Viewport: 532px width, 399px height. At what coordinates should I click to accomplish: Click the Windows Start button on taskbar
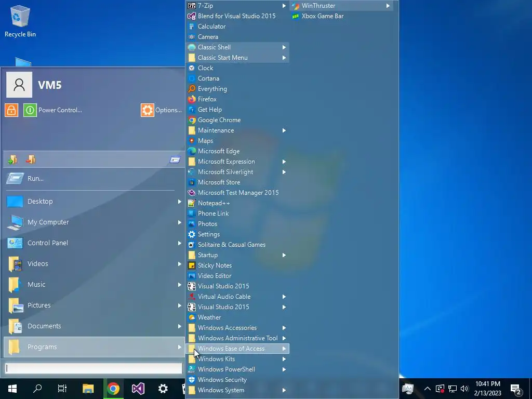pos(12,389)
